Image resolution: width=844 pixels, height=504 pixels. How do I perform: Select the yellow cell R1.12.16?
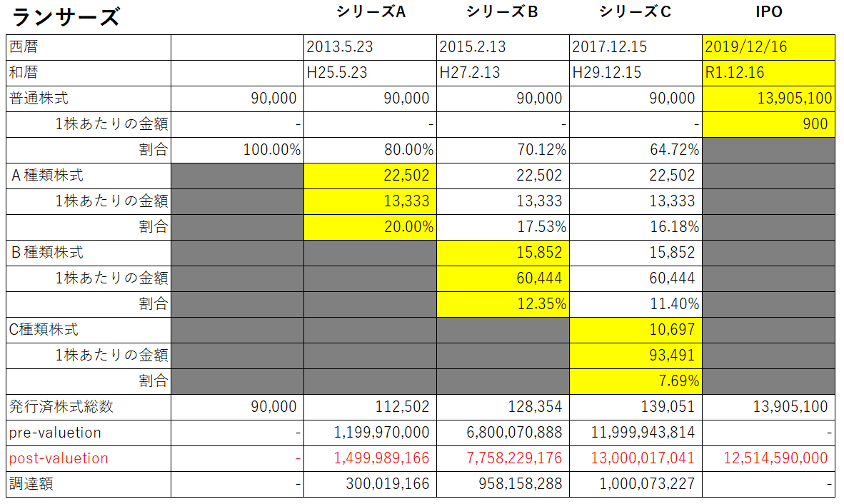[x=768, y=73]
